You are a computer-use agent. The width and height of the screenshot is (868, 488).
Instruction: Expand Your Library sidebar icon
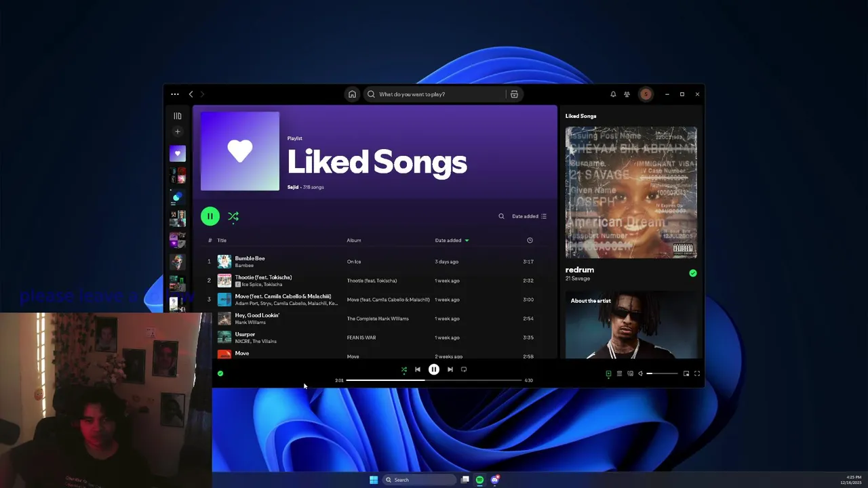point(178,116)
